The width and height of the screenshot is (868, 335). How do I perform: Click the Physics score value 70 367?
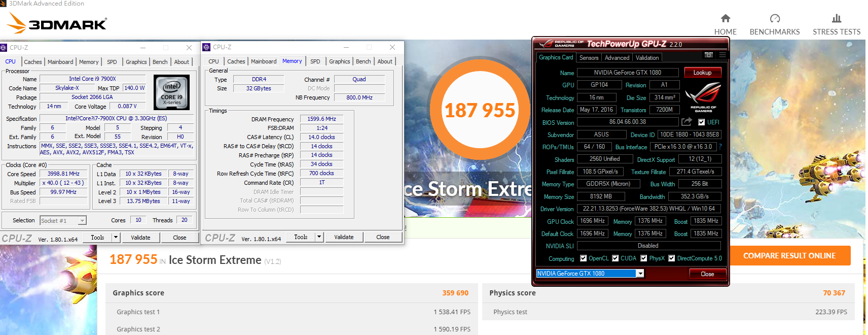(x=834, y=293)
